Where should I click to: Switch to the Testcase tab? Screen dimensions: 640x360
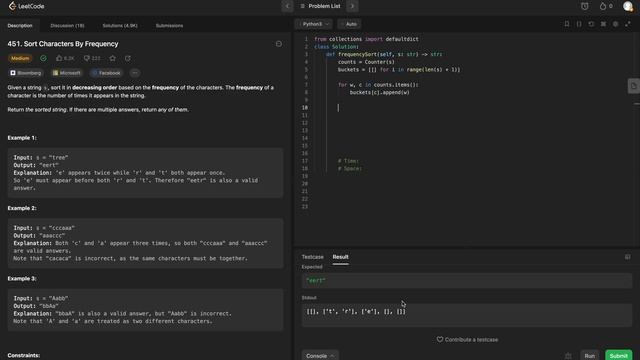point(313,257)
